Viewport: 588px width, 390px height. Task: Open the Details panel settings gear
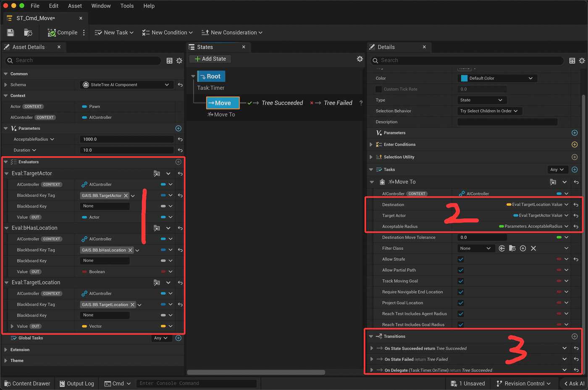pos(582,60)
